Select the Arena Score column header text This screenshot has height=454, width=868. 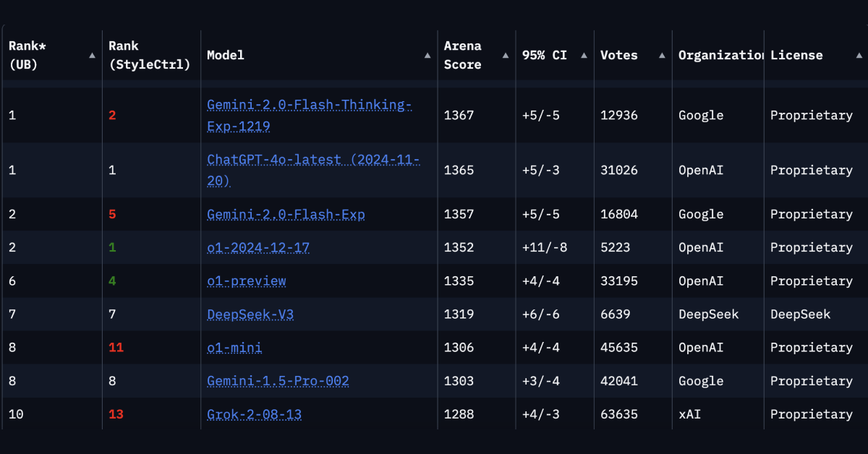[x=463, y=55]
